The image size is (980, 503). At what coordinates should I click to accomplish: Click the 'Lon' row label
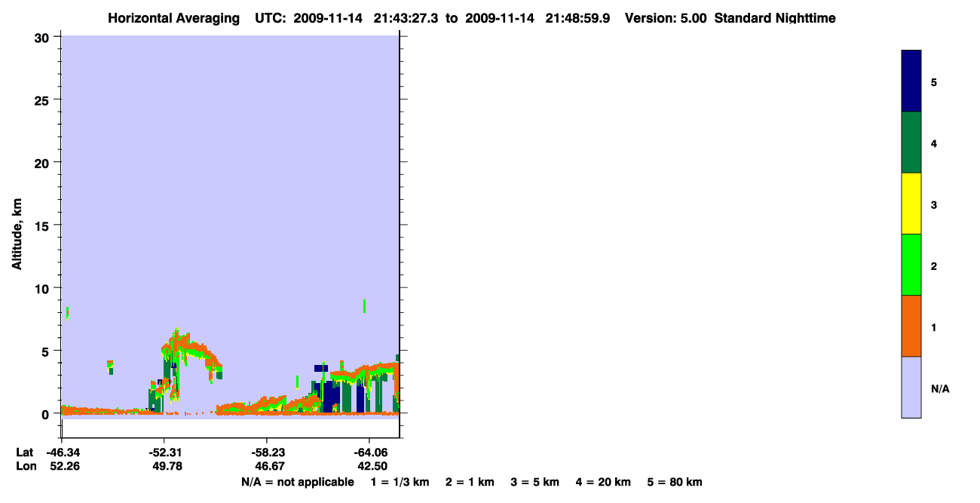(25, 466)
